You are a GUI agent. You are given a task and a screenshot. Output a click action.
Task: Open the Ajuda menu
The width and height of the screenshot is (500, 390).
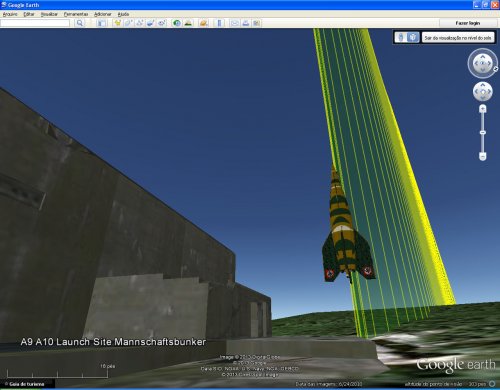[x=123, y=14]
